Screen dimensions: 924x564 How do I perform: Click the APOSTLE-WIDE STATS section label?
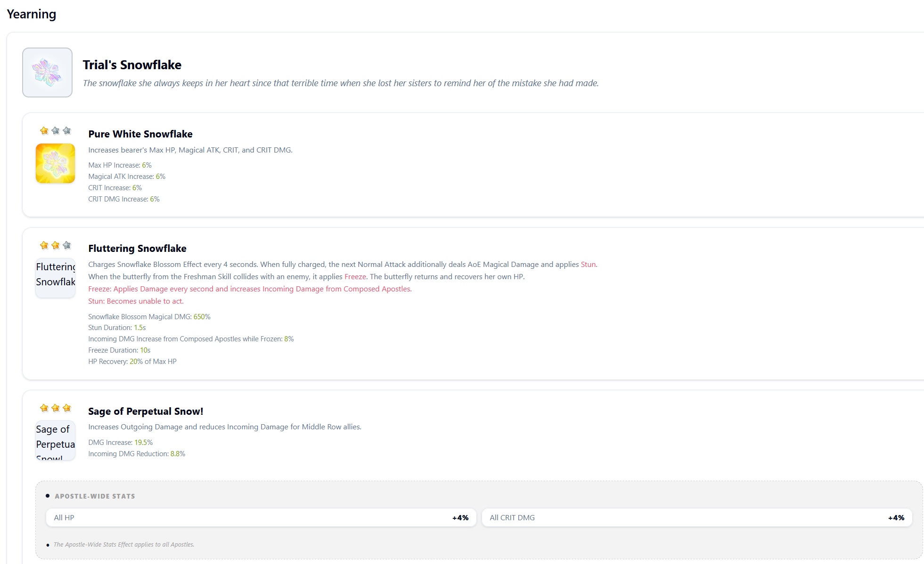click(95, 496)
